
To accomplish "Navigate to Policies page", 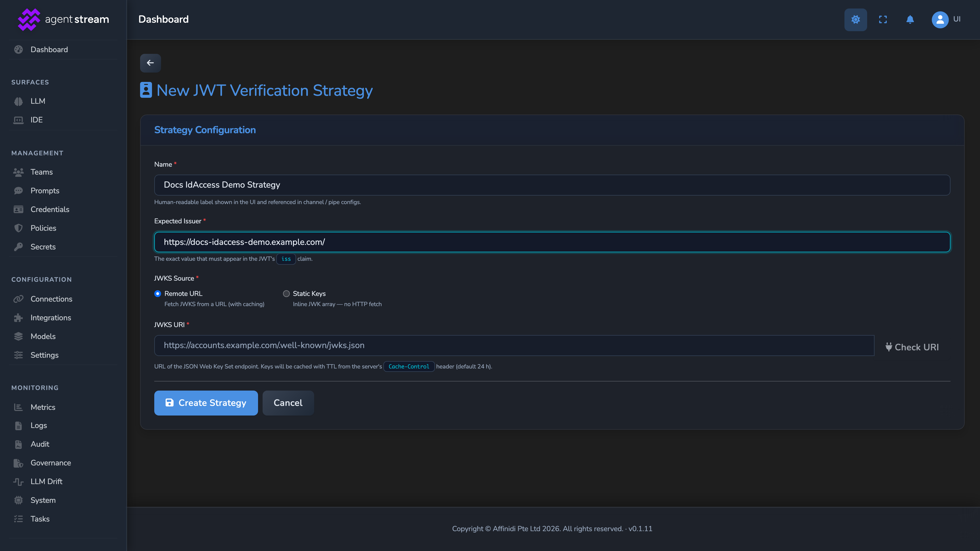I will click(63, 228).
